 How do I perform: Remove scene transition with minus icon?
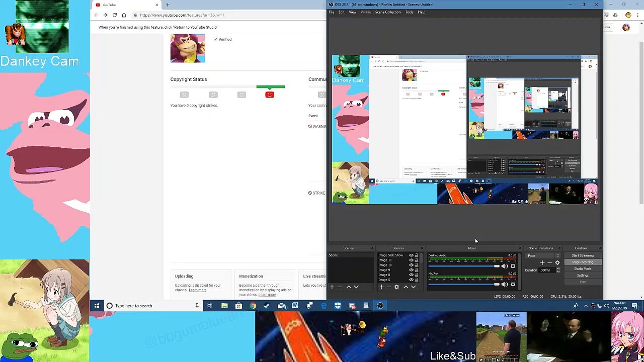click(x=549, y=263)
